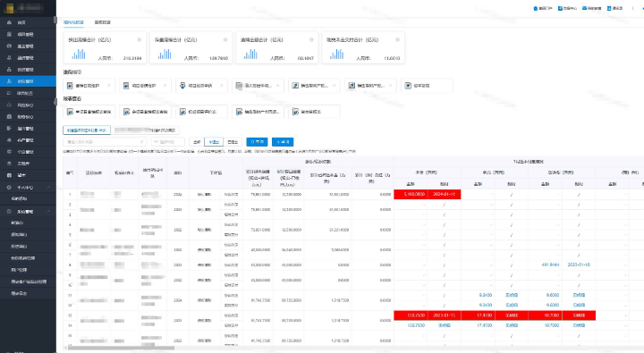Click the second blue button beside the search button
The width and height of the screenshot is (644, 353).
283,142
